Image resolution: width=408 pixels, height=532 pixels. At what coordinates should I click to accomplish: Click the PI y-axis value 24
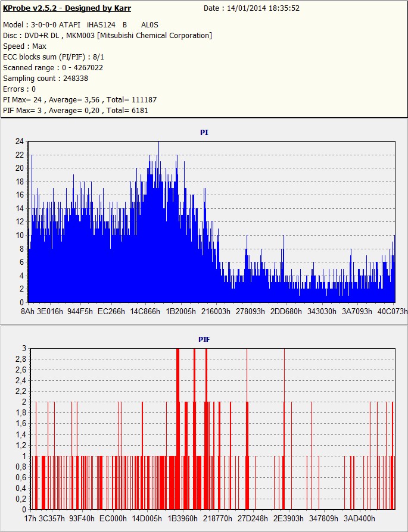click(20, 142)
